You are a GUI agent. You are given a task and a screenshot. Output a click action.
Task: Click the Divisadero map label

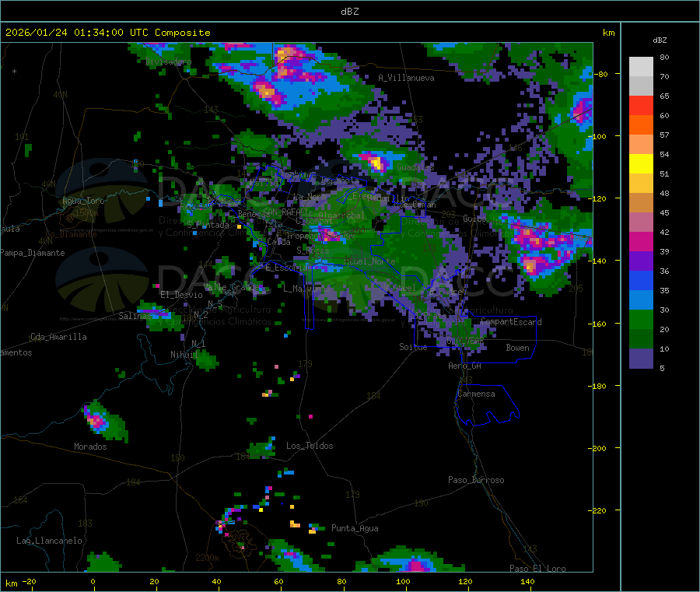pyautogui.click(x=168, y=61)
